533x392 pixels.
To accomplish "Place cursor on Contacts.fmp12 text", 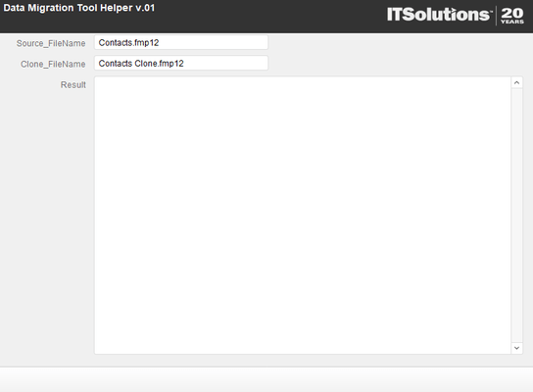I will [128, 43].
